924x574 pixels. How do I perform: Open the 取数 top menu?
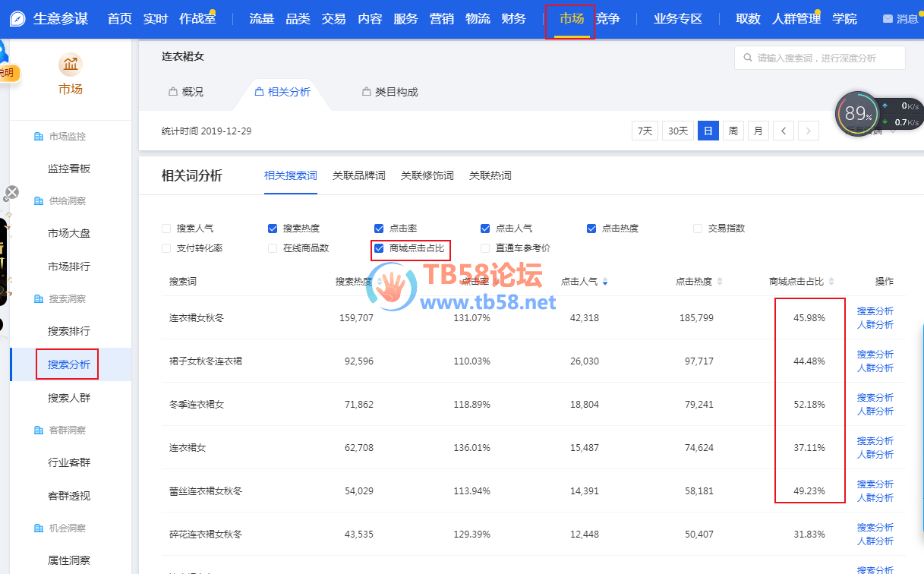pyautogui.click(x=748, y=19)
